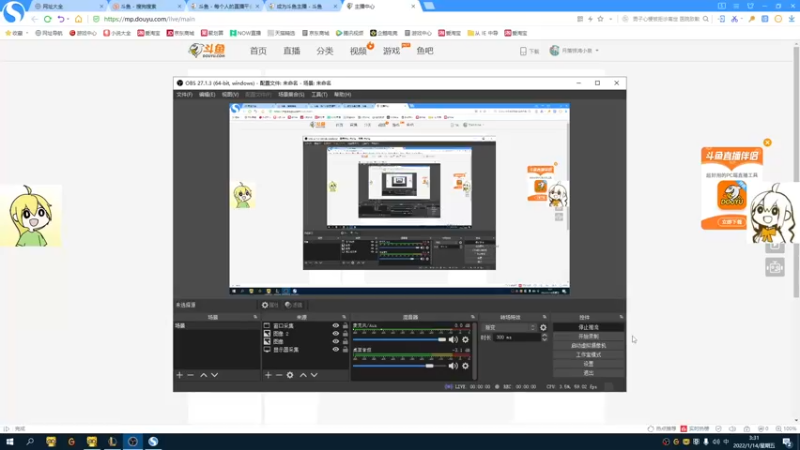Open the 渐变 transition dropdown
The width and height of the screenshot is (800, 450).
click(x=509, y=328)
